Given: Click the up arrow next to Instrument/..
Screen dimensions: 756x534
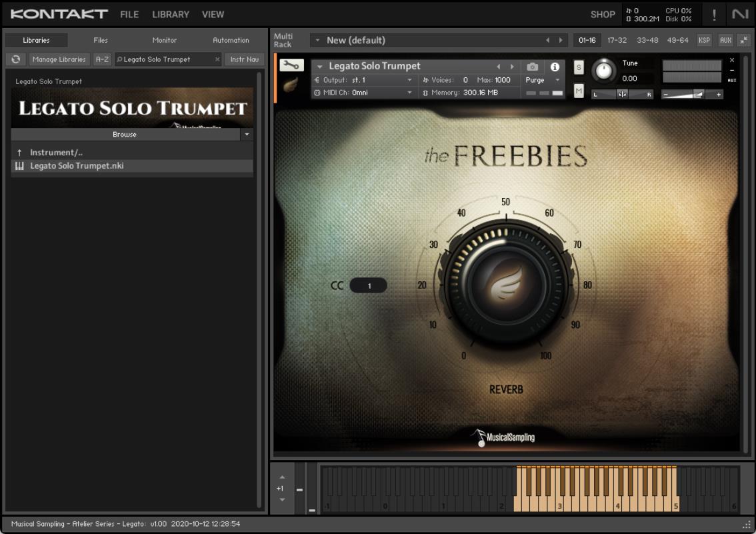Looking at the screenshot, I should [19, 153].
